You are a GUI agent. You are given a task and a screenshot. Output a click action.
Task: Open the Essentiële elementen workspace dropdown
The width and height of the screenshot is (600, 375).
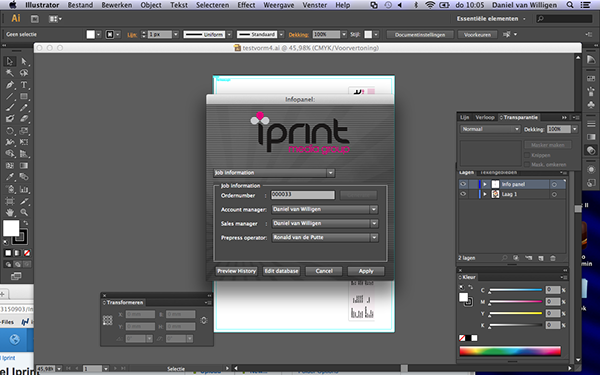click(x=491, y=19)
